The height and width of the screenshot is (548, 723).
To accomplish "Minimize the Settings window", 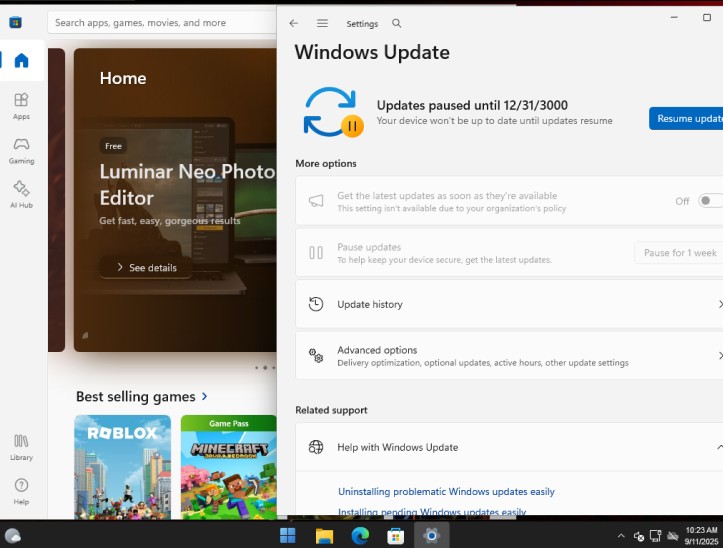I will [x=674, y=18].
